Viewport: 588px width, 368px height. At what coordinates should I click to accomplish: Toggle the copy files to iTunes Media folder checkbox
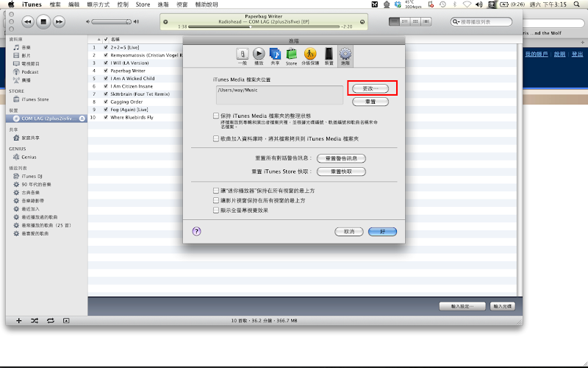pyautogui.click(x=216, y=138)
